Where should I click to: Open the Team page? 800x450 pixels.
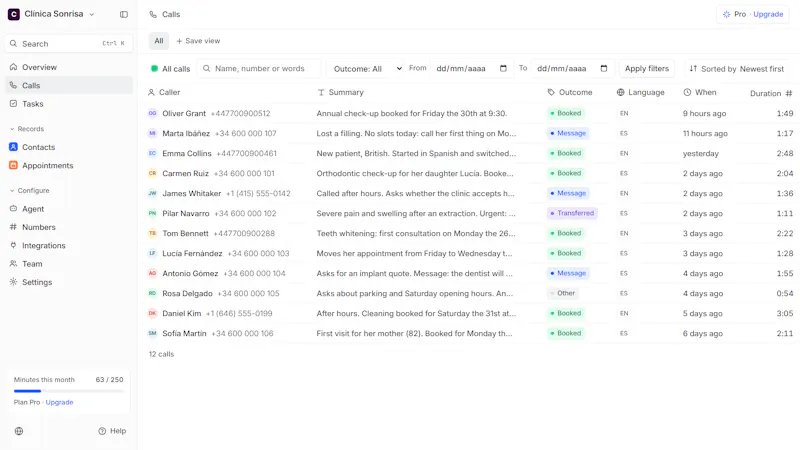click(69, 264)
